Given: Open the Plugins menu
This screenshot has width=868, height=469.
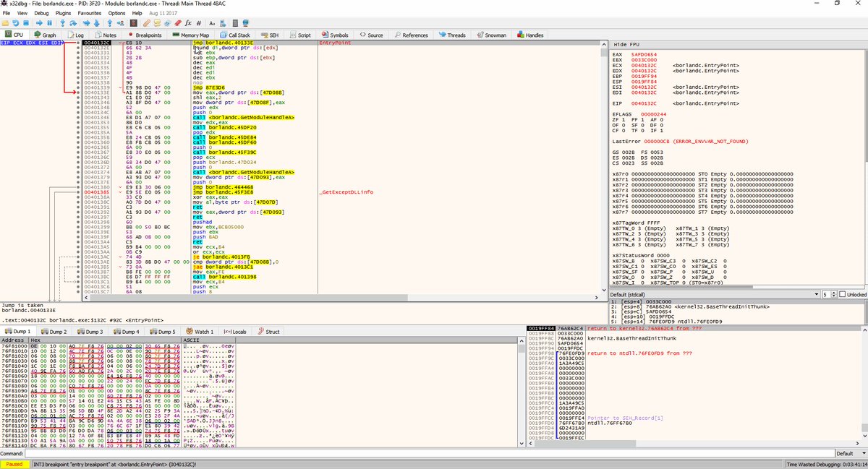Looking at the screenshot, I should (64, 13).
